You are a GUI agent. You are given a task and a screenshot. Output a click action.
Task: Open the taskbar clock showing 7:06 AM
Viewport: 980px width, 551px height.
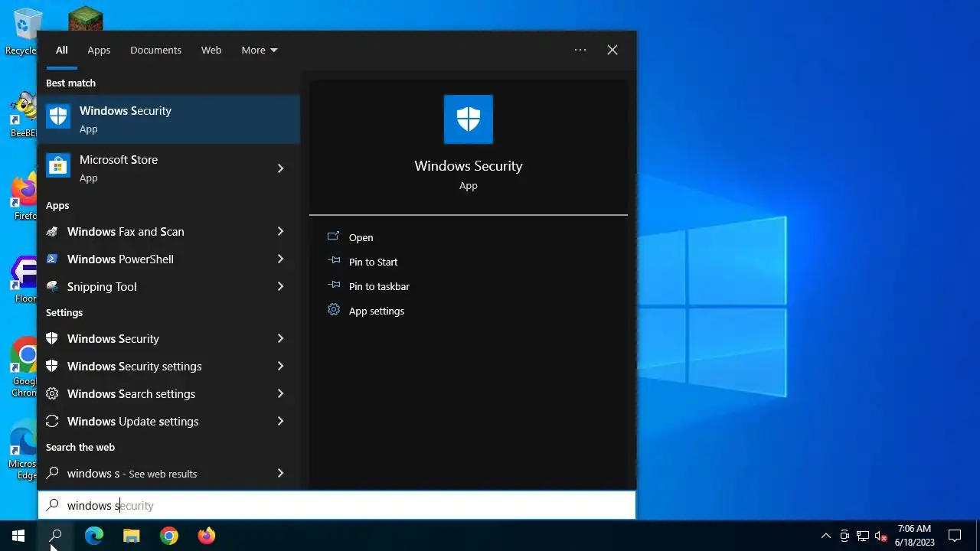pyautogui.click(x=915, y=536)
